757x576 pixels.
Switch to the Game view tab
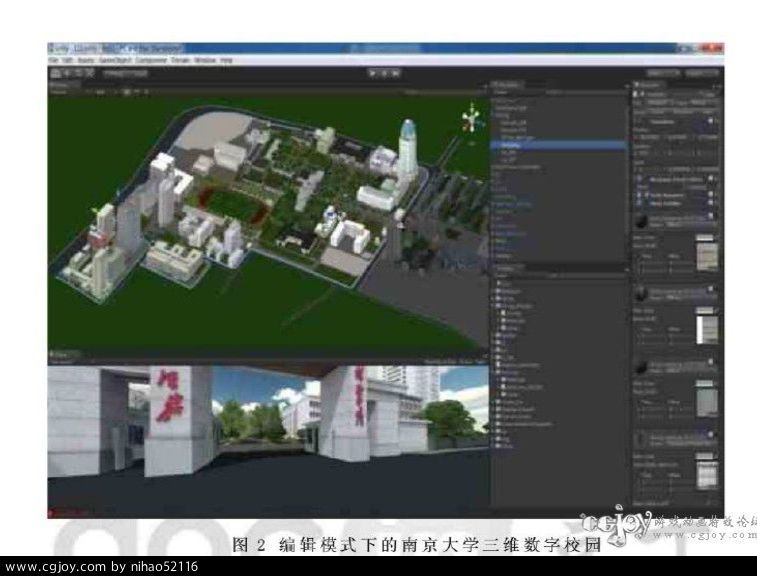point(64,355)
